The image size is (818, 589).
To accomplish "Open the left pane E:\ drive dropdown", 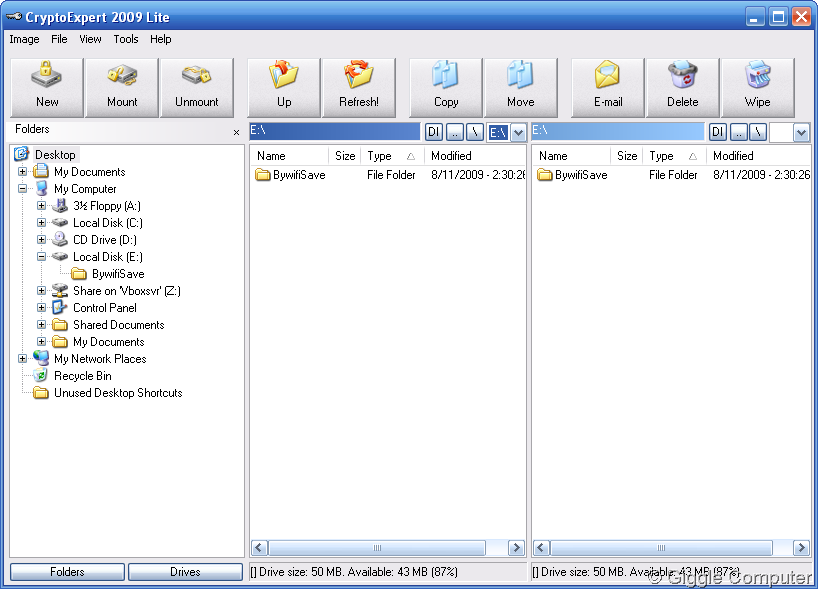I will [518, 133].
